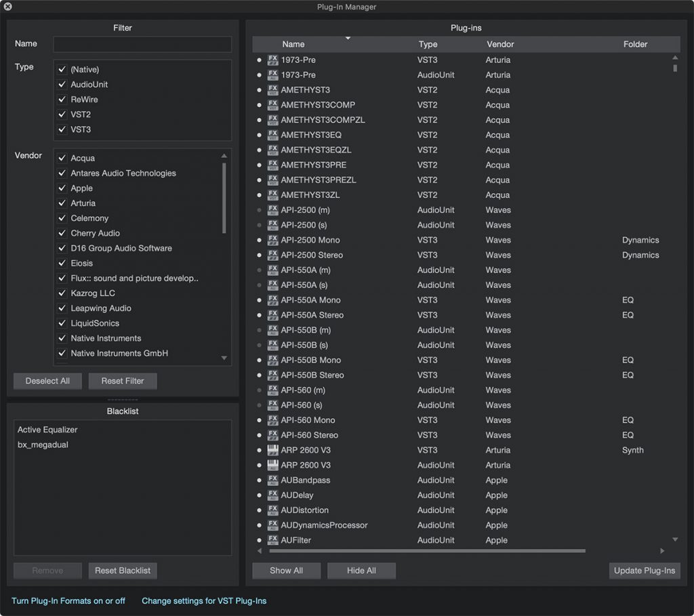The image size is (694, 616).
Task: Sort plug-ins by Type column
Action: tap(428, 44)
